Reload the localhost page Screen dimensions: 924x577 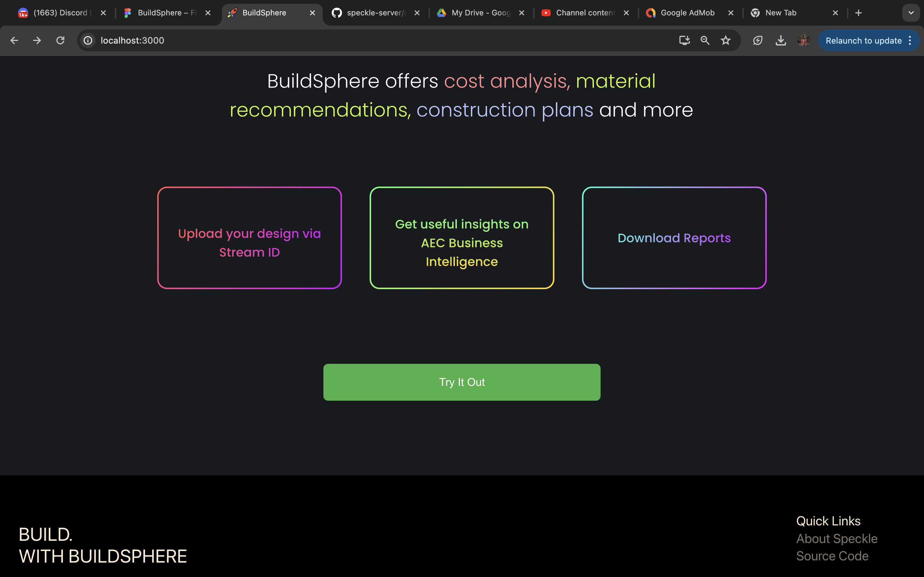pyautogui.click(x=60, y=40)
